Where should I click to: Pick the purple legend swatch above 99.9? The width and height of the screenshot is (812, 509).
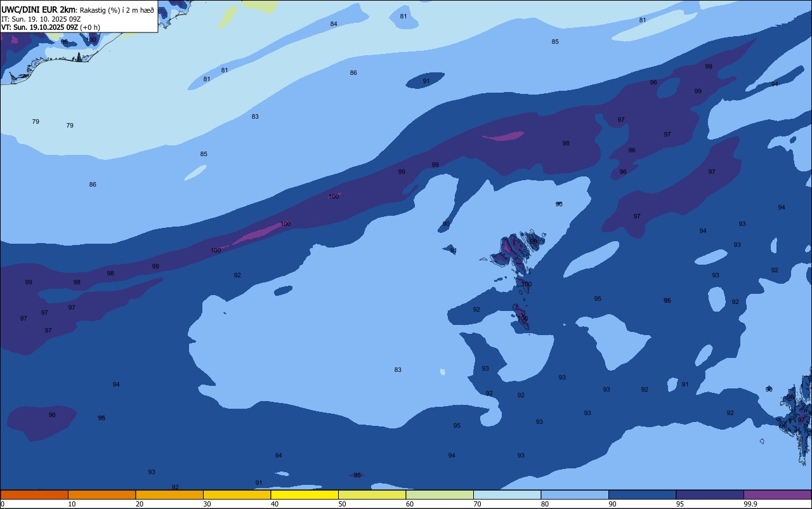click(x=777, y=494)
